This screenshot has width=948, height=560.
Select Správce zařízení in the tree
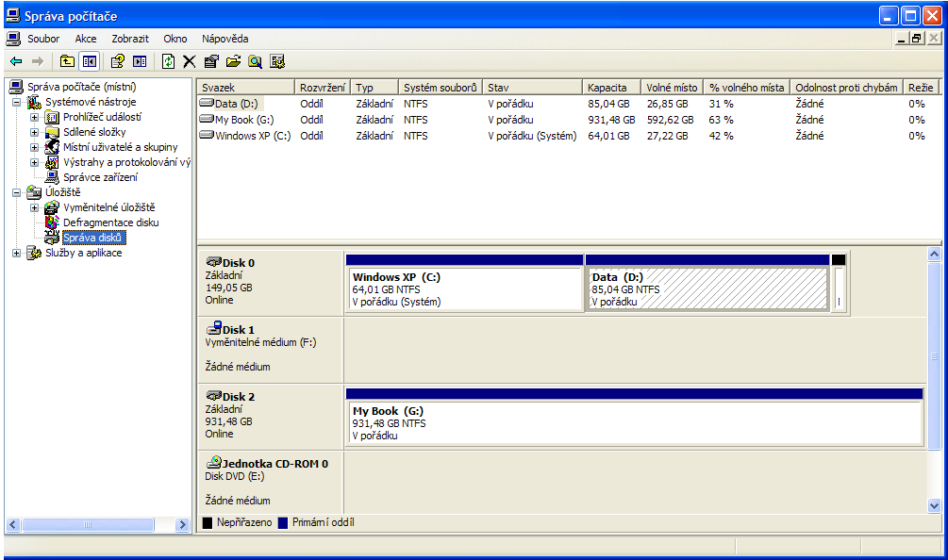pyautogui.click(x=100, y=177)
